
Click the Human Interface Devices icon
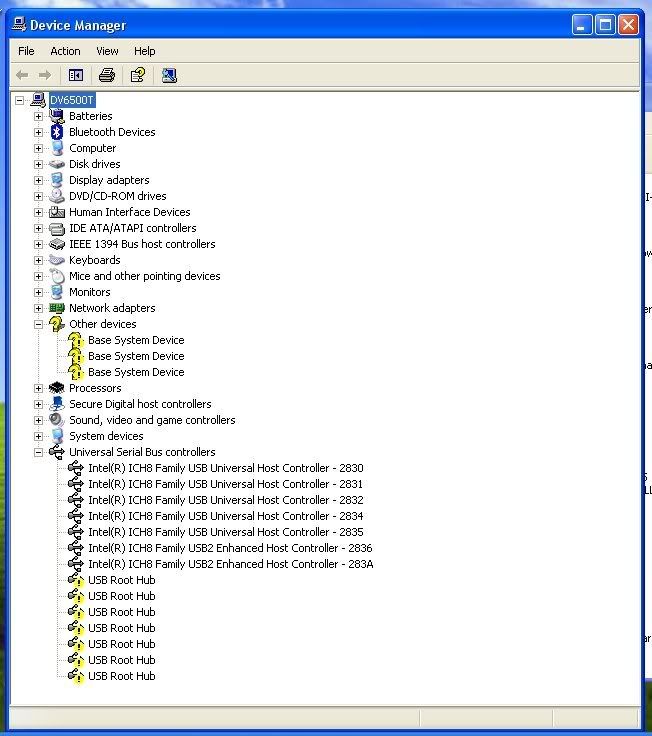point(57,212)
